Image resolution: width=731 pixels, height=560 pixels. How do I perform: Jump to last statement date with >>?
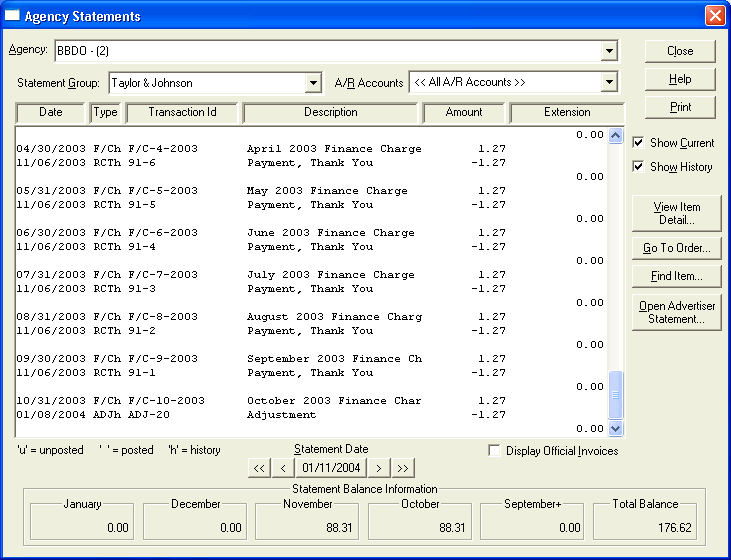click(403, 468)
